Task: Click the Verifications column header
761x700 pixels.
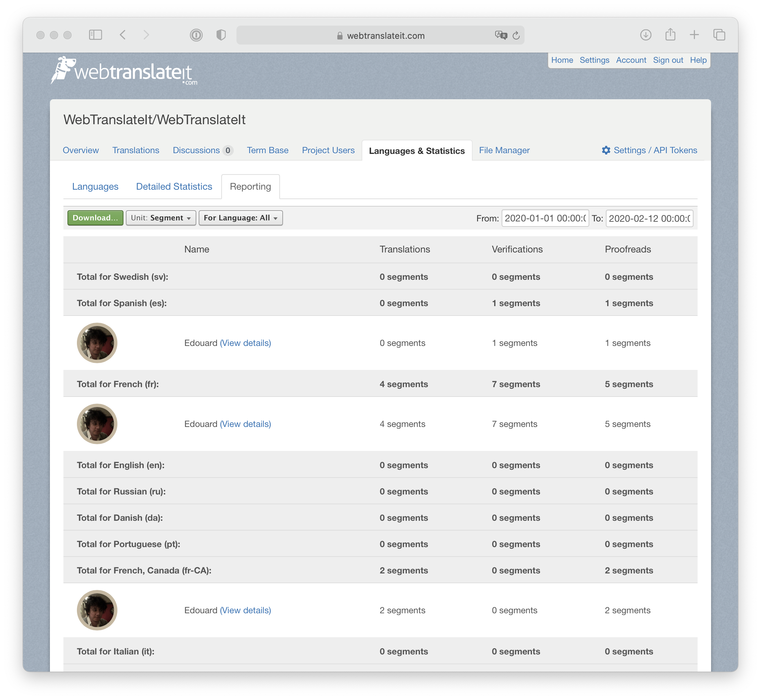Action: [517, 249]
